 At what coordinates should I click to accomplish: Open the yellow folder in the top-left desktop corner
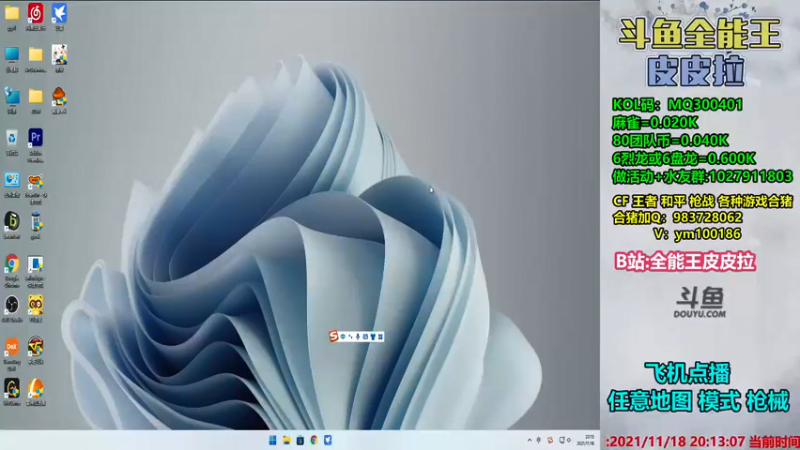(x=12, y=15)
